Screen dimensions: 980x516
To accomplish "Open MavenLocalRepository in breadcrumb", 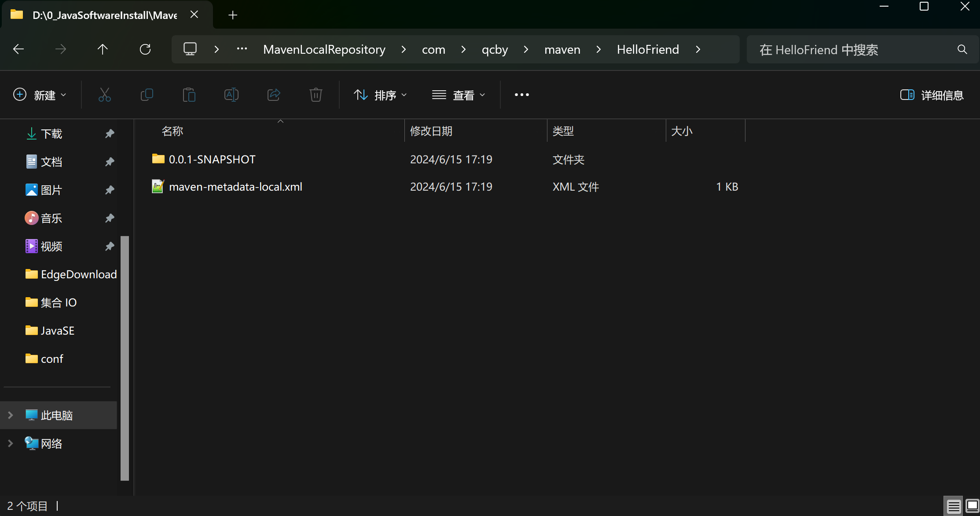I will point(324,49).
